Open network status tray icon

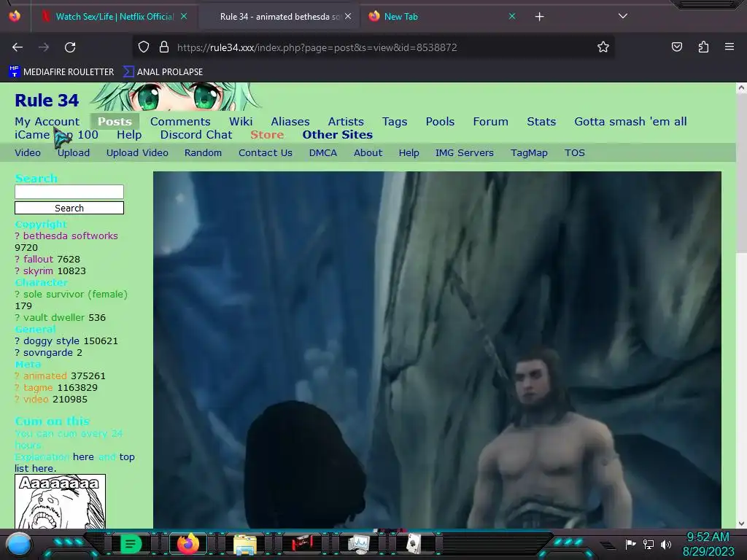click(x=649, y=544)
